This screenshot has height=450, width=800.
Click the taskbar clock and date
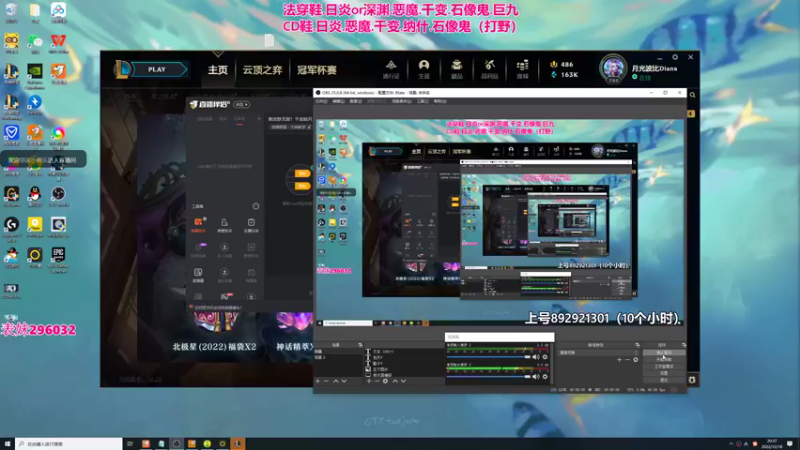771,444
